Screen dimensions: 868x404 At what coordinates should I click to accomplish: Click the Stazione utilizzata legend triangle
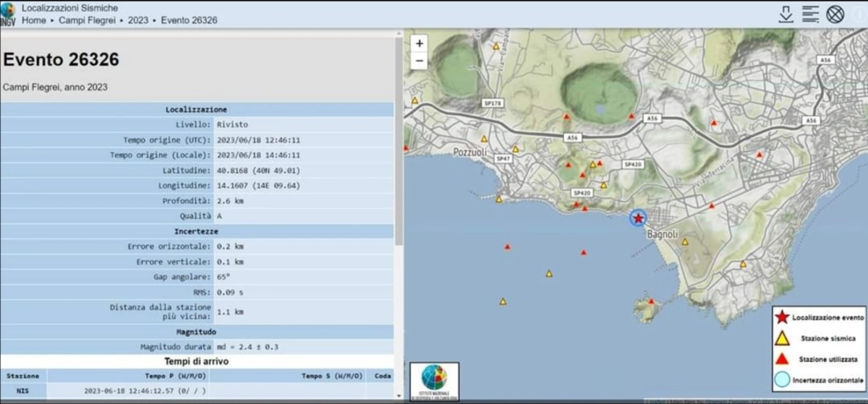[x=781, y=358]
